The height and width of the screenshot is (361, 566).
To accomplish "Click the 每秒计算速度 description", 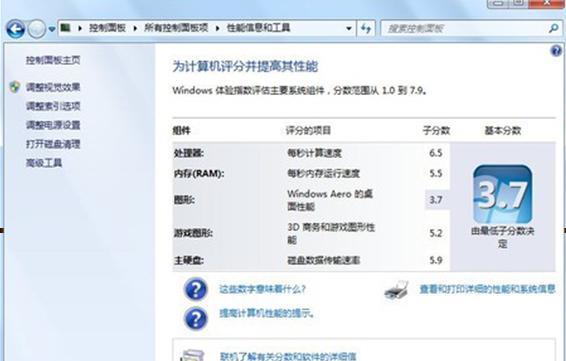I will click(x=314, y=153).
